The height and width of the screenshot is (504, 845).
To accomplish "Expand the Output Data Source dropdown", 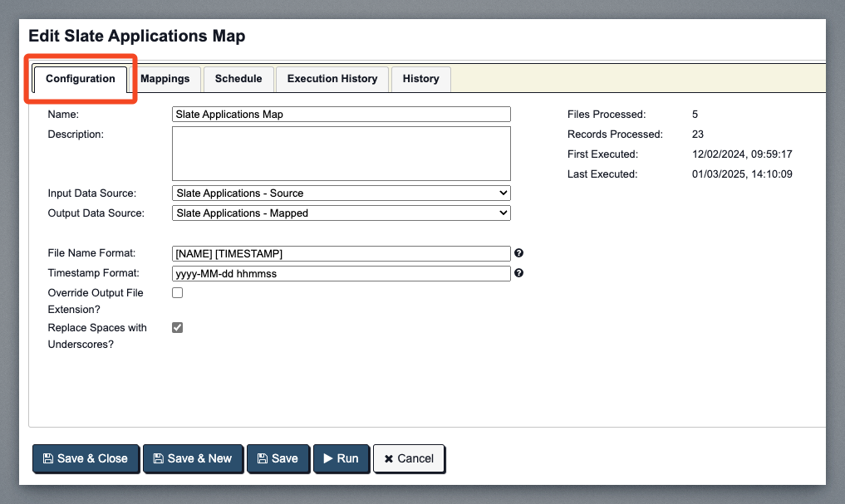I will click(x=341, y=213).
